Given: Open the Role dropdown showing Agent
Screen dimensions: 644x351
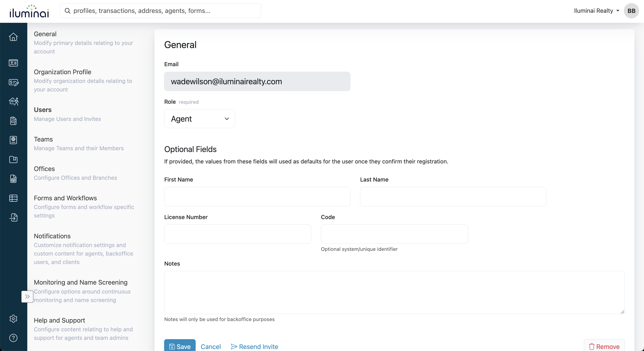Looking at the screenshot, I should pos(199,119).
